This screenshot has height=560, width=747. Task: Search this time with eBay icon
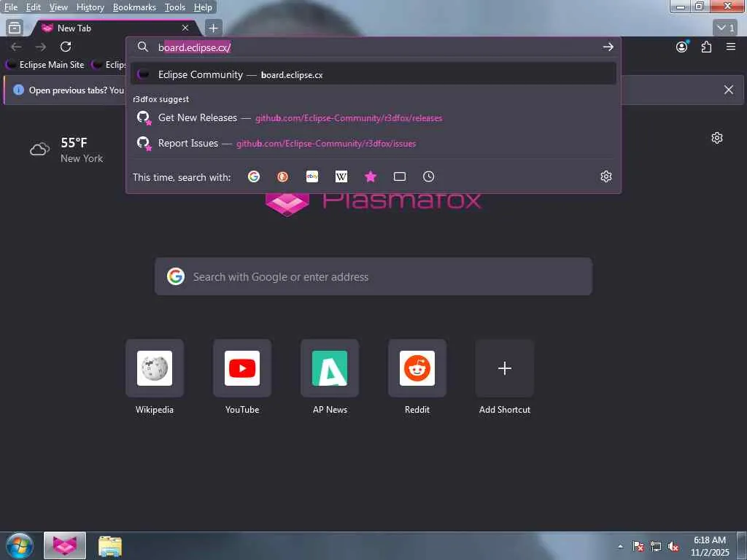(312, 176)
